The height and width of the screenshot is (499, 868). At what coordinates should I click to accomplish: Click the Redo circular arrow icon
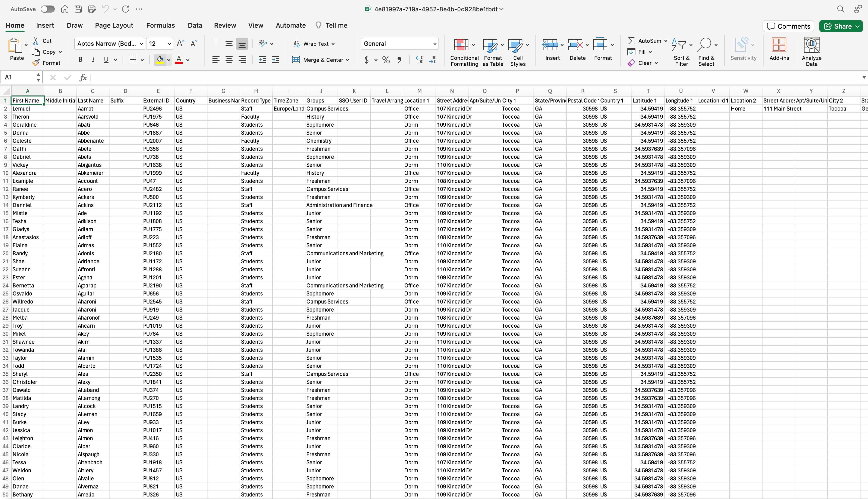click(x=126, y=9)
